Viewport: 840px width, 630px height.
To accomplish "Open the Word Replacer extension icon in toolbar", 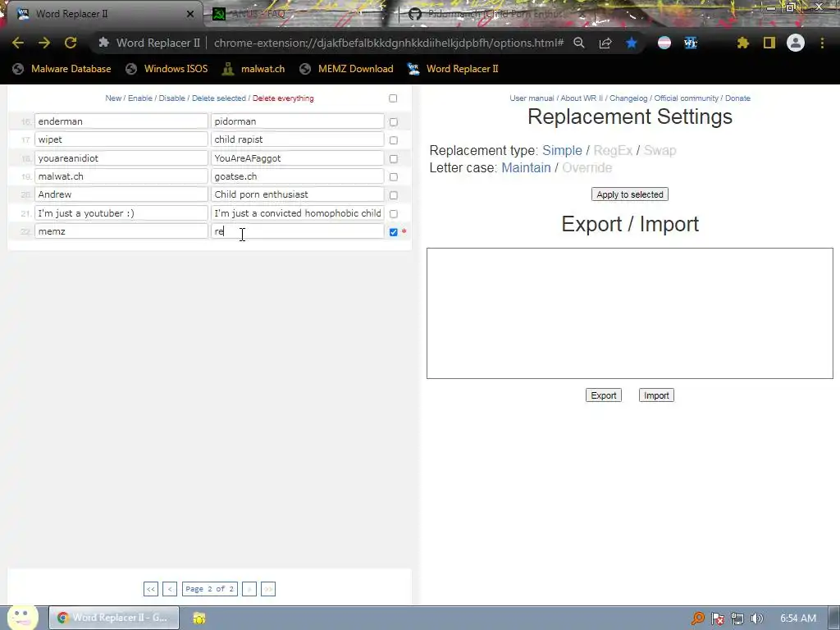I will tap(691, 43).
